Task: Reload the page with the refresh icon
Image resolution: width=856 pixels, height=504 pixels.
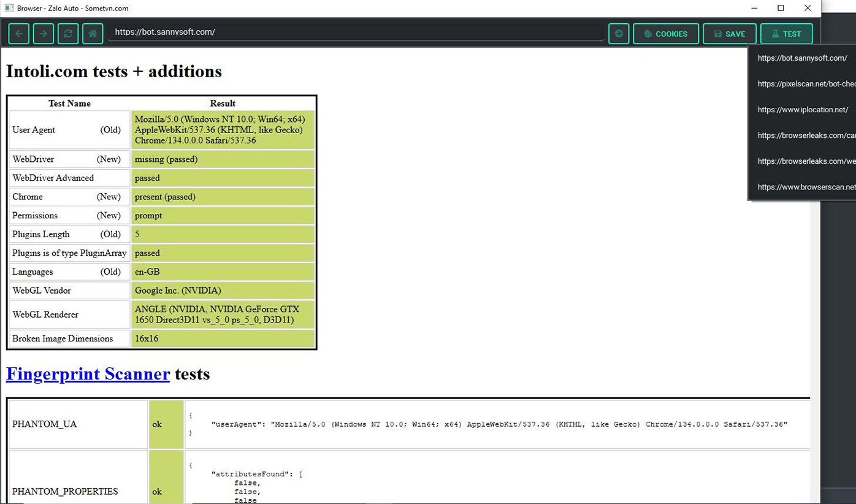Action: (67, 34)
